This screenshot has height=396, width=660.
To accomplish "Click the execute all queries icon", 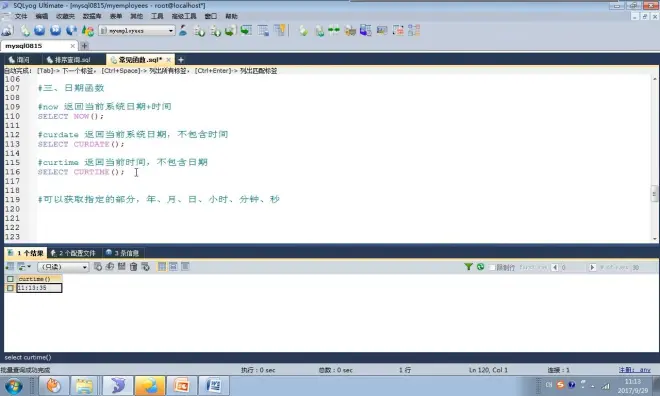I will pyautogui.click(x=56, y=31).
